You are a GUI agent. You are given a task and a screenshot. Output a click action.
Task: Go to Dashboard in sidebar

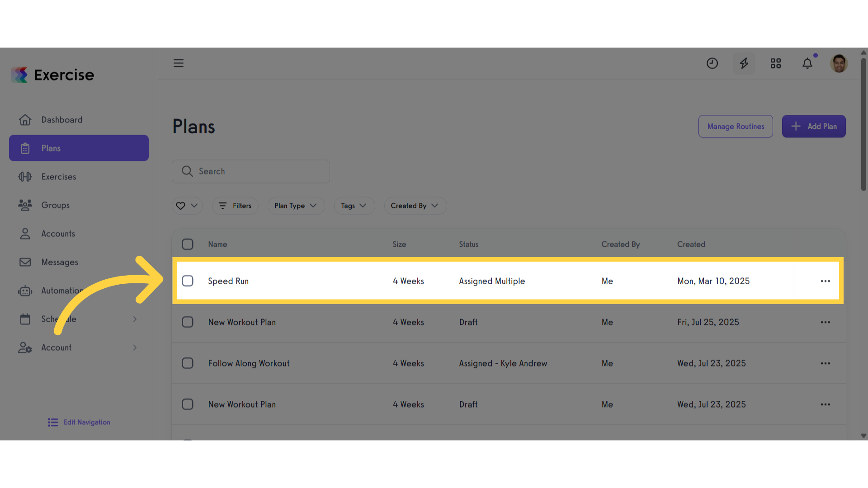[x=79, y=120]
